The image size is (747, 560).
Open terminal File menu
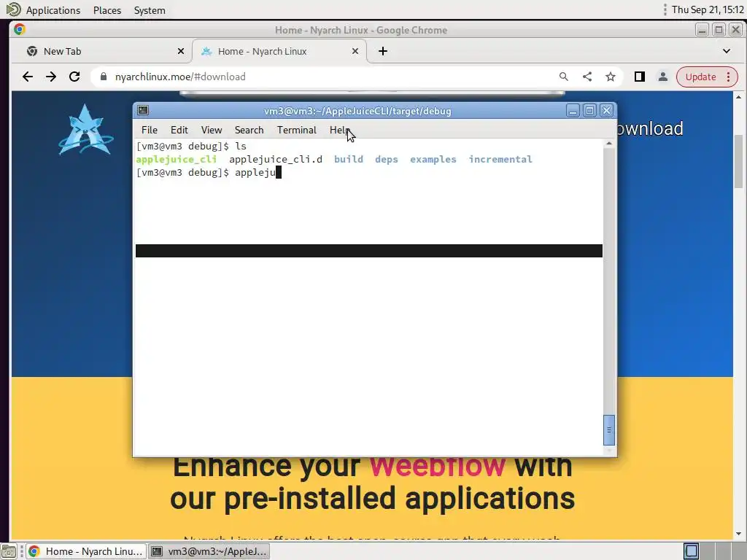pyautogui.click(x=149, y=130)
